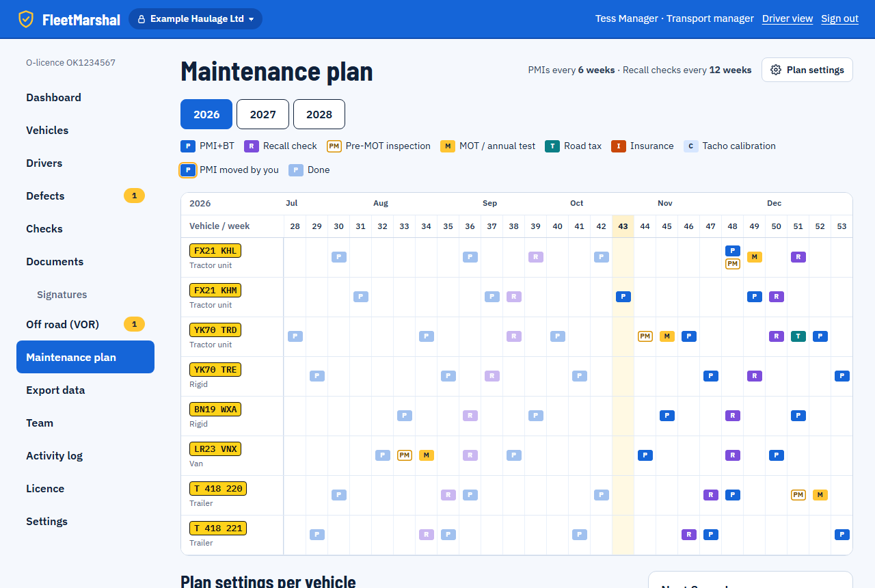Open the Activity log

click(x=85, y=455)
